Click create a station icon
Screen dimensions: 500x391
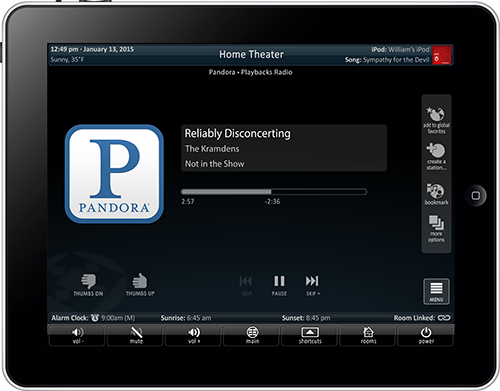[436, 150]
